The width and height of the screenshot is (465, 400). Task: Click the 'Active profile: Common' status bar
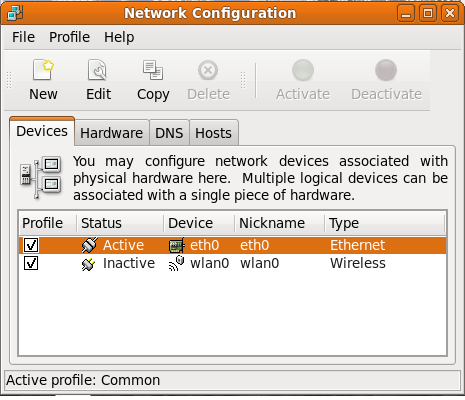click(232, 380)
